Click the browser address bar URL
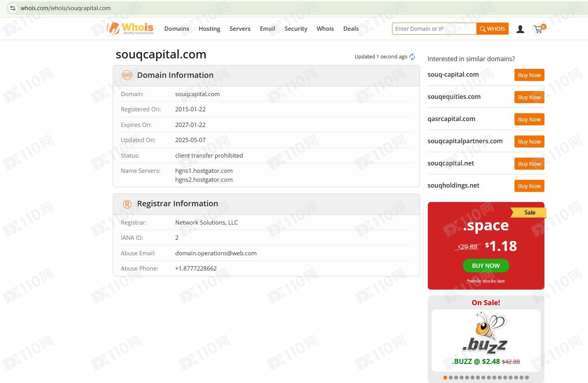This screenshot has height=383, width=588. [x=66, y=8]
